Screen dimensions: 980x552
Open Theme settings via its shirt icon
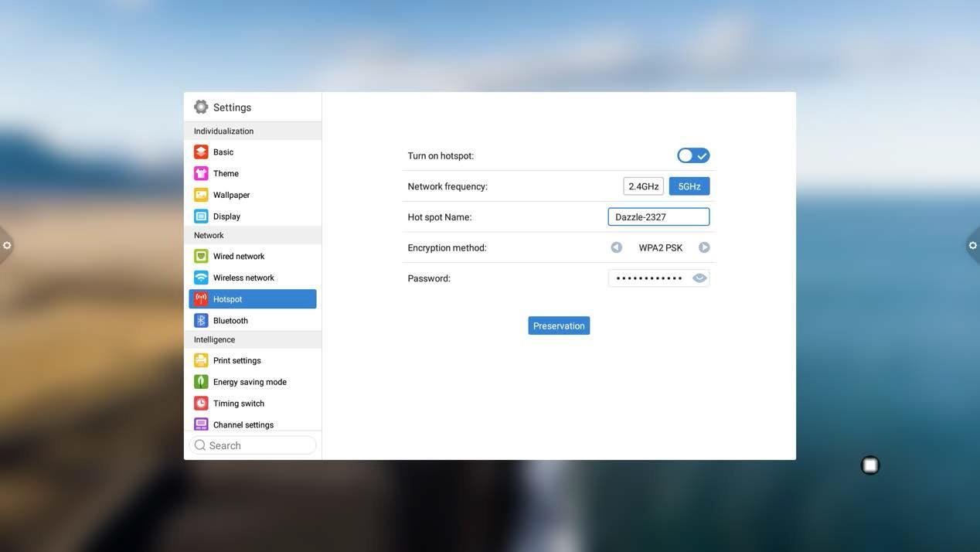point(201,174)
